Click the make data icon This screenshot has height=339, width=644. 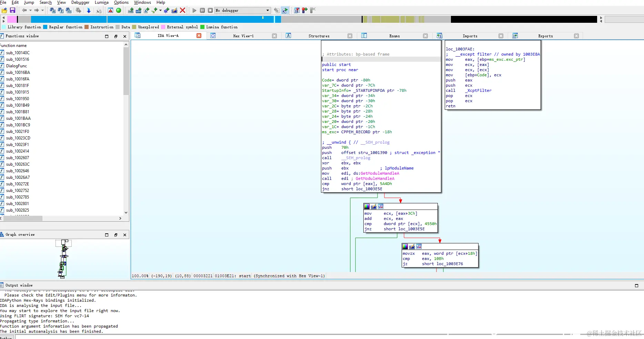pyautogui.click(x=139, y=10)
